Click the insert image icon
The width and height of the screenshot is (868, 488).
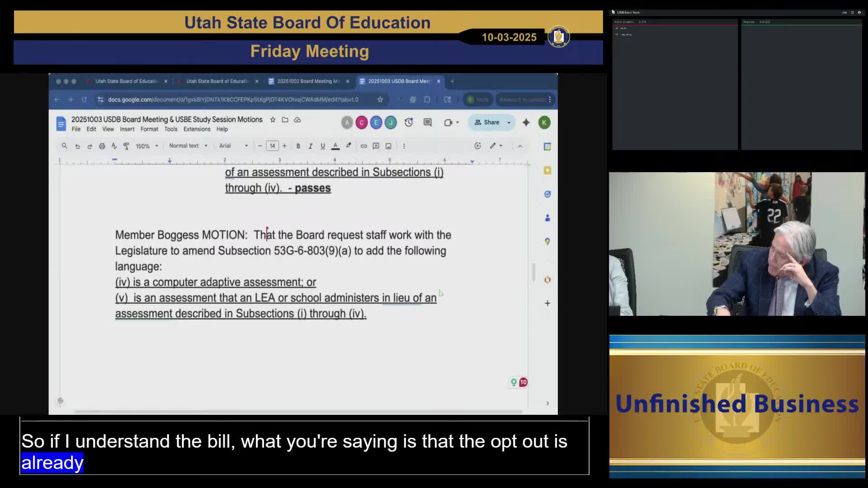click(x=388, y=146)
